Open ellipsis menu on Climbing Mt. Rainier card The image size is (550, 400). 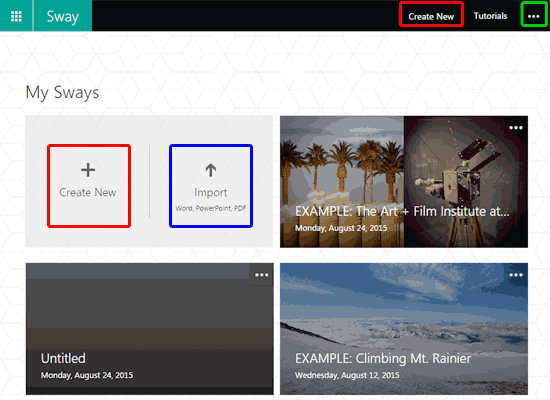pyautogui.click(x=516, y=275)
